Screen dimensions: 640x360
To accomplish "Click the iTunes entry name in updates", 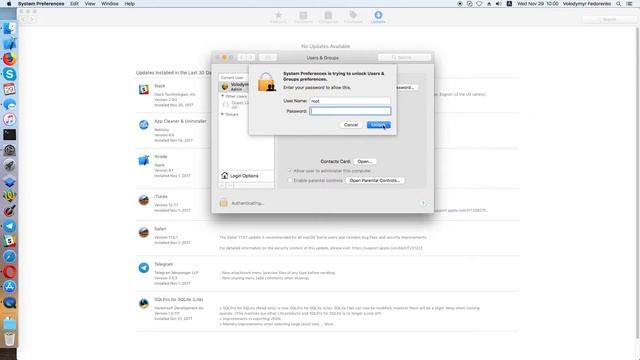I will (161, 197).
